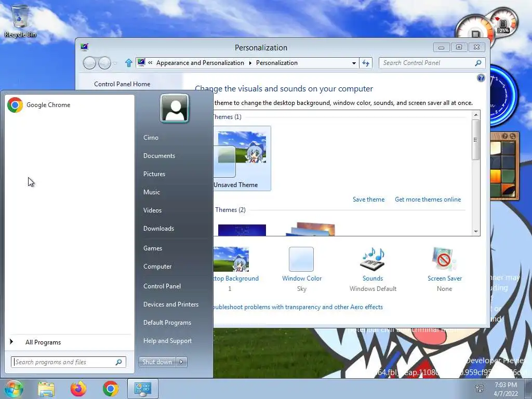Click the Screen Saver link label
This screenshot has height=399, width=532.
click(x=445, y=278)
